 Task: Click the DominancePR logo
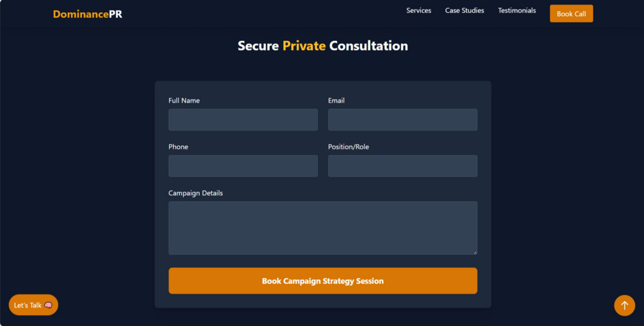pos(87,14)
